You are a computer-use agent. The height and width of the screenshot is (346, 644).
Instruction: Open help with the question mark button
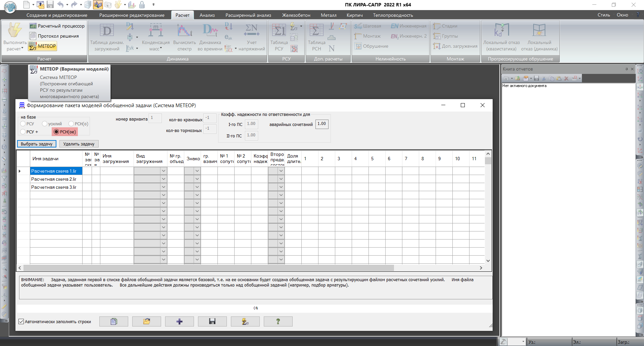click(x=278, y=321)
